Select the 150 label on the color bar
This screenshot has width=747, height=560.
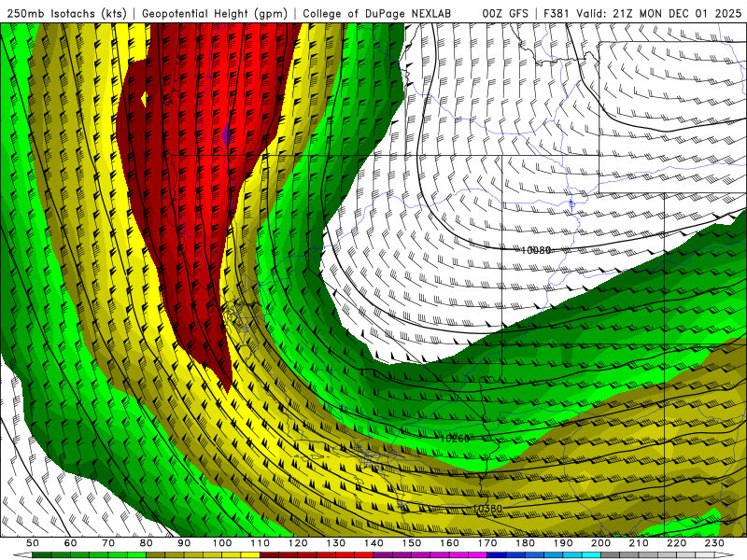coord(411,543)
